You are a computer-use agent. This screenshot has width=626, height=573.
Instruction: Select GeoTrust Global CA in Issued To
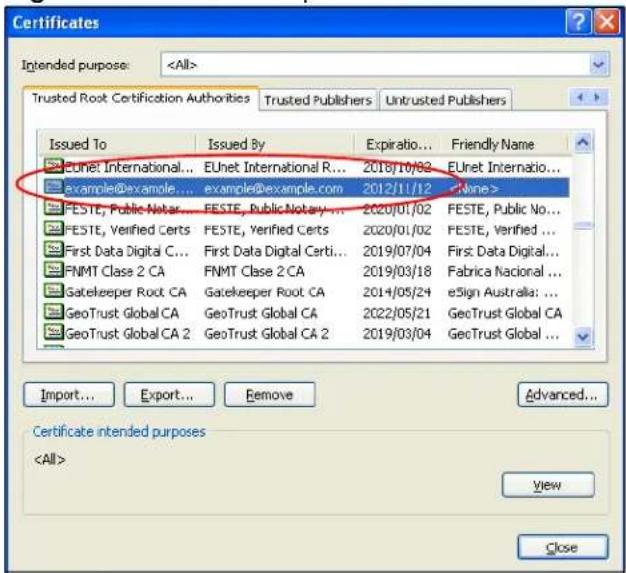point(122,313)
